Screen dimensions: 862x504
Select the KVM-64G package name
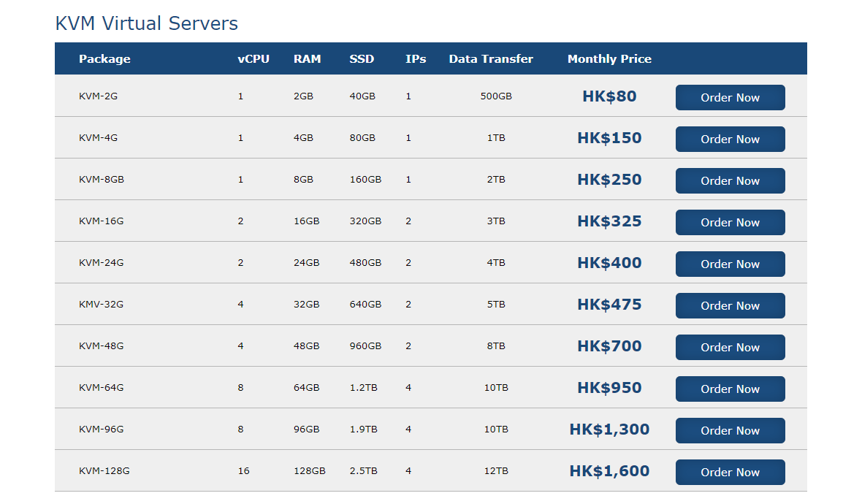point(101,387)
